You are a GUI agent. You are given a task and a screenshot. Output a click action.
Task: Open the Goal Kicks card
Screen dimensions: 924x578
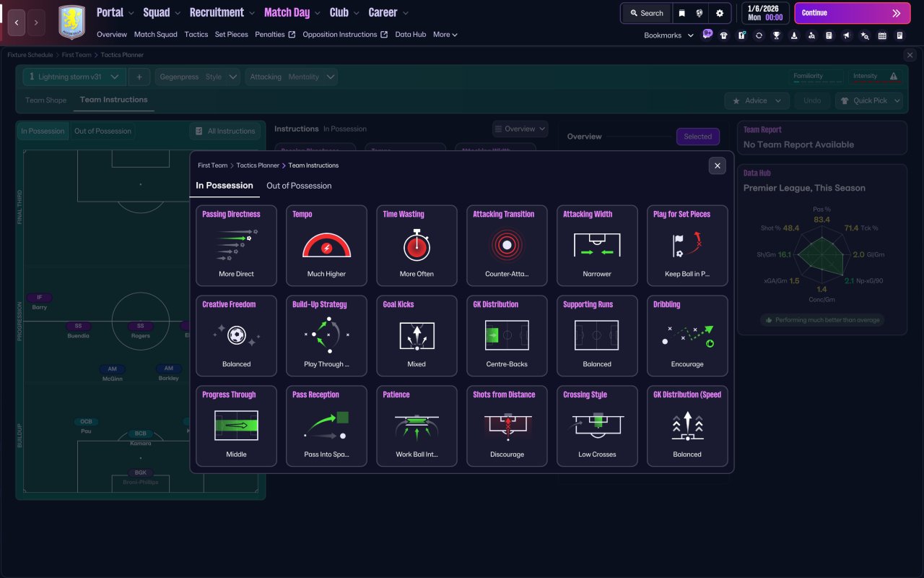(417, 336)
